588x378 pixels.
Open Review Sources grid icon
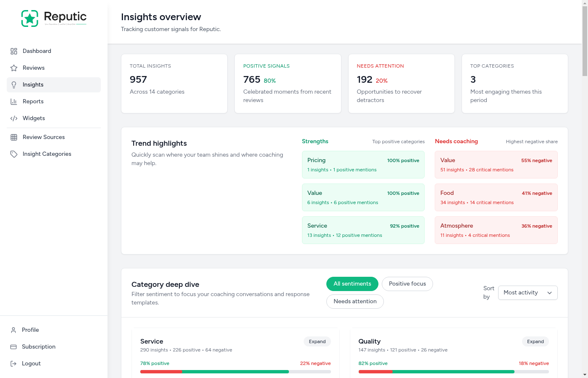point(14,137)
